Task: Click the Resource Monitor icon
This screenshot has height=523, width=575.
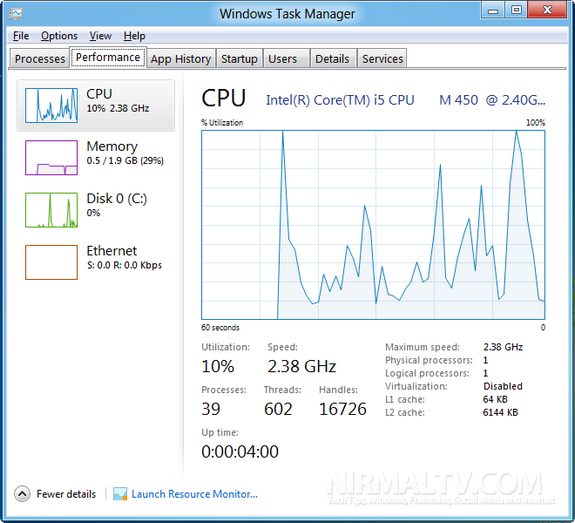Action: [x=120, y=494]
